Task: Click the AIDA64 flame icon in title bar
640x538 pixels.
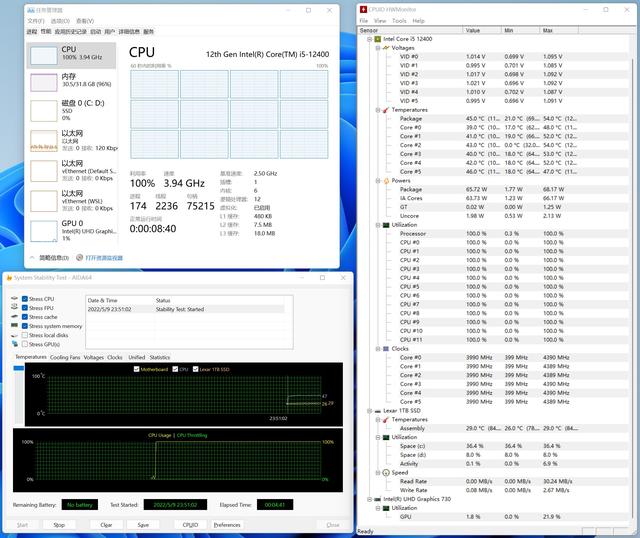Action: (9, 278)
